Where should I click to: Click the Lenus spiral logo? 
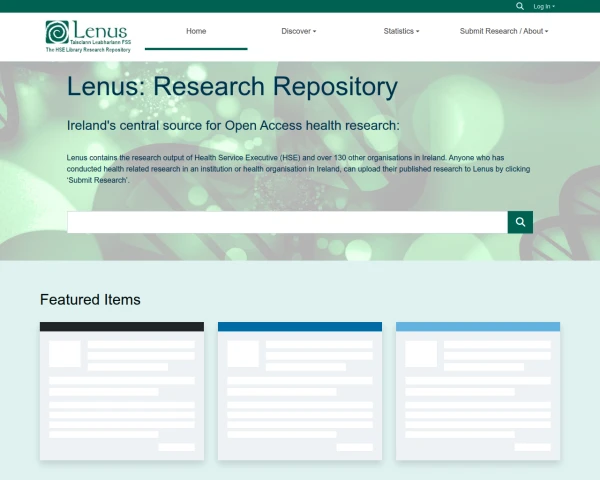pyautogui.click(x=58, y=32)
